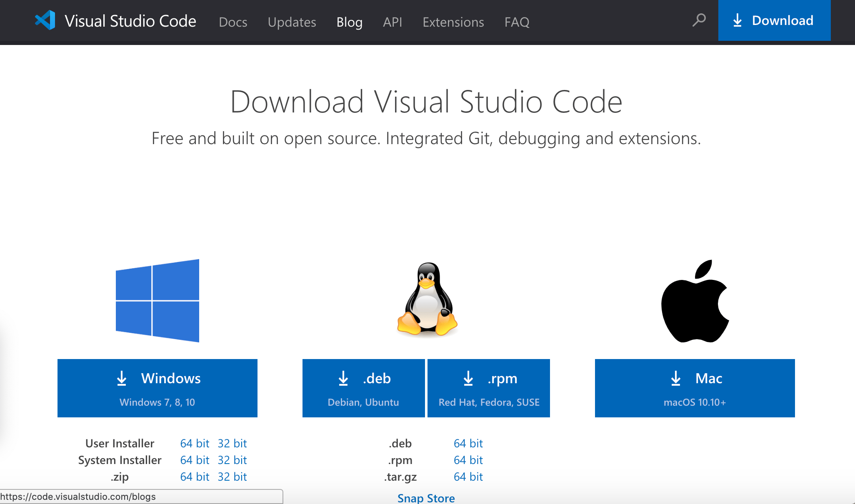Click the Linux Tux penguin image
This screenshot has width=855, height=504.
(427, 299)
